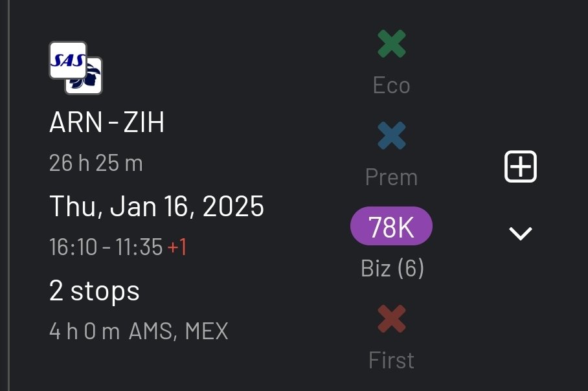
Task: Select the date Thu, Jan 16, 2025
Action: pos(157,207)
